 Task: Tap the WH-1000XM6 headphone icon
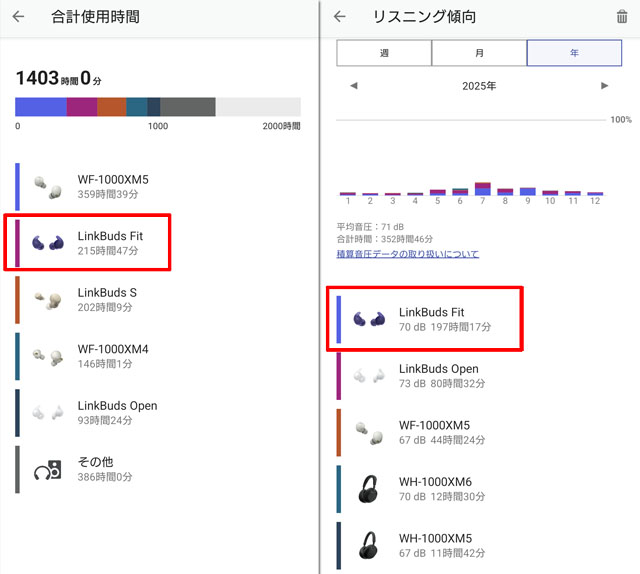pos(368,488)
